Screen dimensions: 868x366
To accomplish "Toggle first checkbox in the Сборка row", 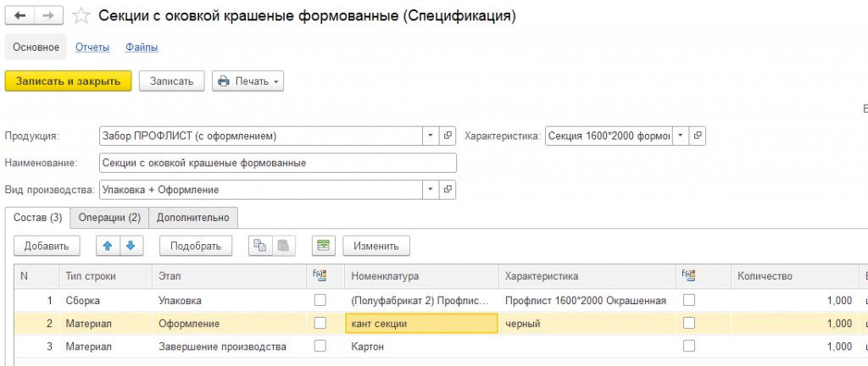I will 320,300.
